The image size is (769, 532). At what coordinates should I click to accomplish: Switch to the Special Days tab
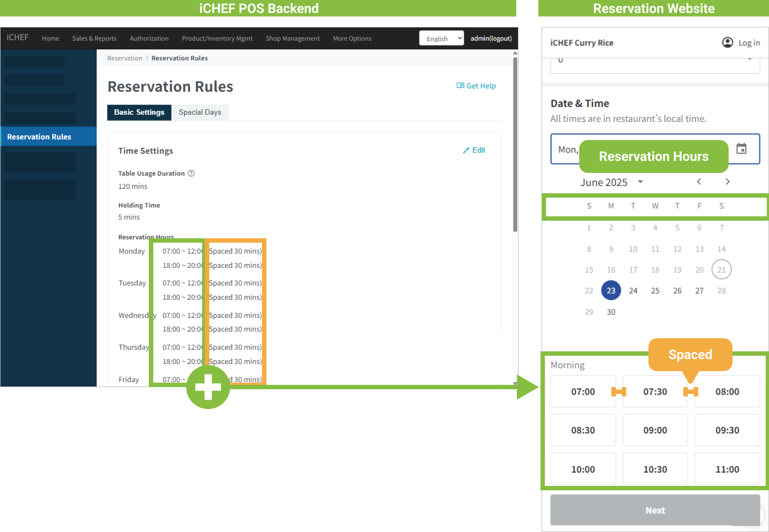click(x=200, y=112)
